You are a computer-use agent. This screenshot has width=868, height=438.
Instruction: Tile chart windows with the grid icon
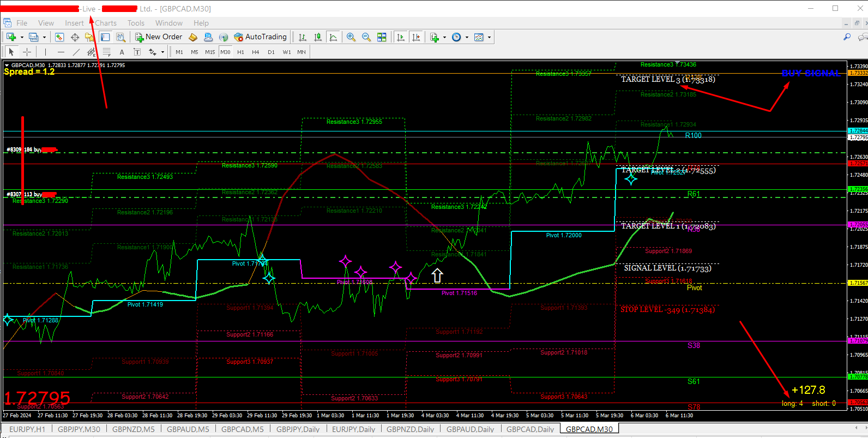(x=382, y=37)
